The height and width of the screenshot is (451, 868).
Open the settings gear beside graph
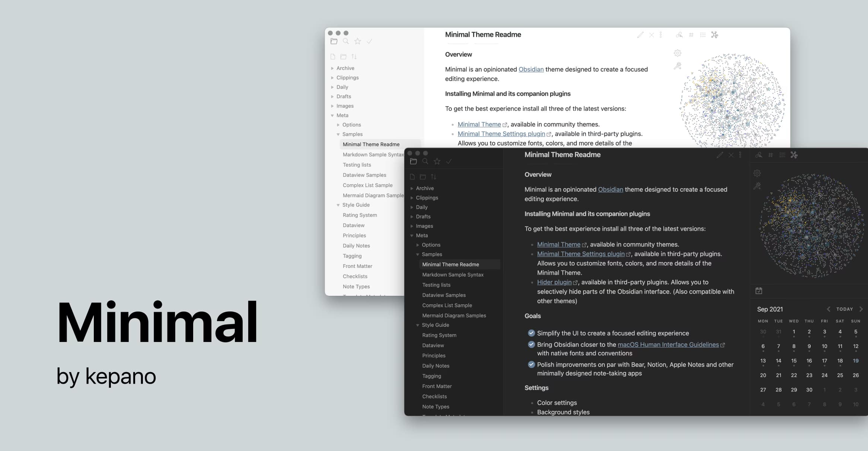[x=757, y=173]
